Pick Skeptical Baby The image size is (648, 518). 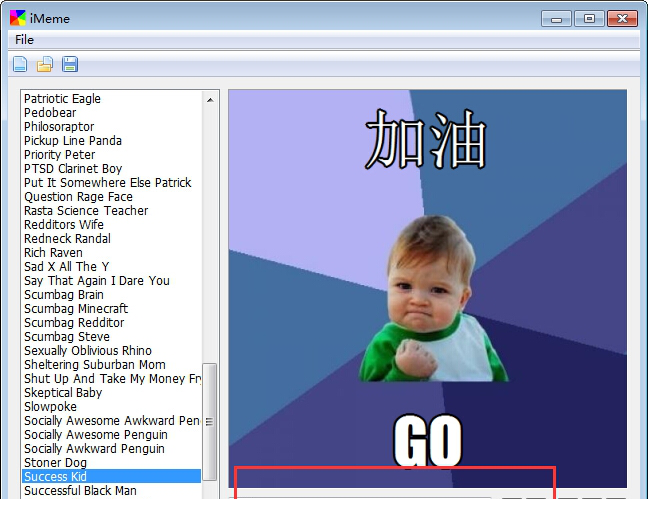click(x=112, y=393)
